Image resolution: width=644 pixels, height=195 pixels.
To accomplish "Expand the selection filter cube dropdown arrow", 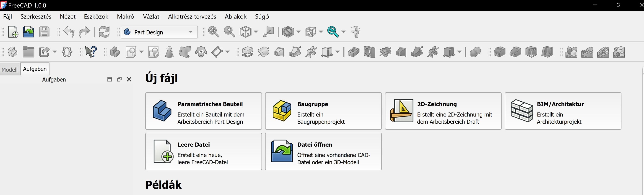I will (321, 32).
